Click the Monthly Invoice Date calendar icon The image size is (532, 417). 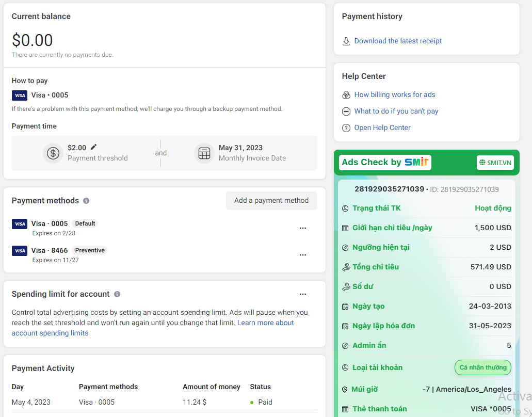click(204, 153)
